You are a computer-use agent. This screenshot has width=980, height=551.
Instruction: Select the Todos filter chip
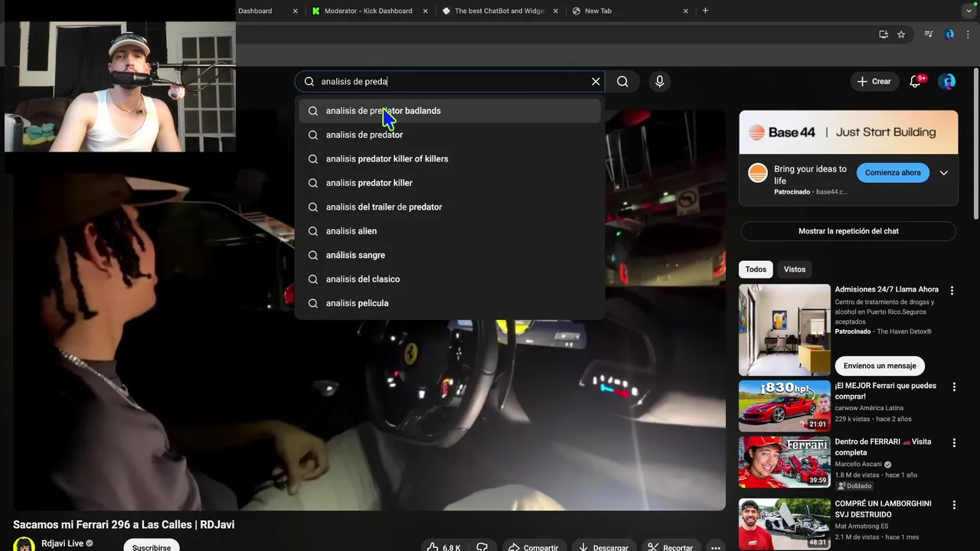tap(756, 269)
